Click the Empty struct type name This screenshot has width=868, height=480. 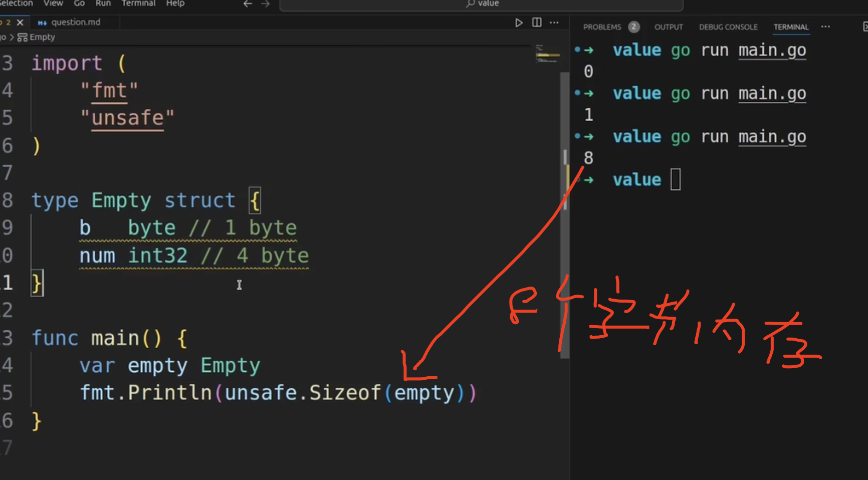[x=121, y=200]
